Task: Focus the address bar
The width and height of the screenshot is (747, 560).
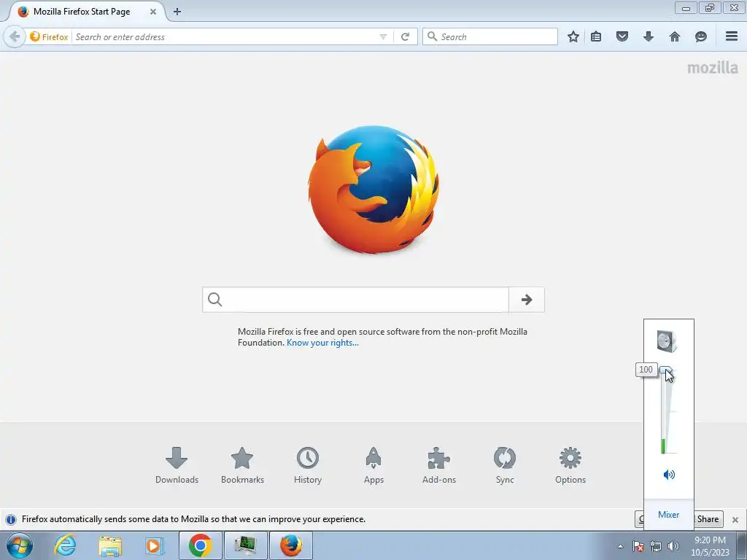Action: [224, 36]
